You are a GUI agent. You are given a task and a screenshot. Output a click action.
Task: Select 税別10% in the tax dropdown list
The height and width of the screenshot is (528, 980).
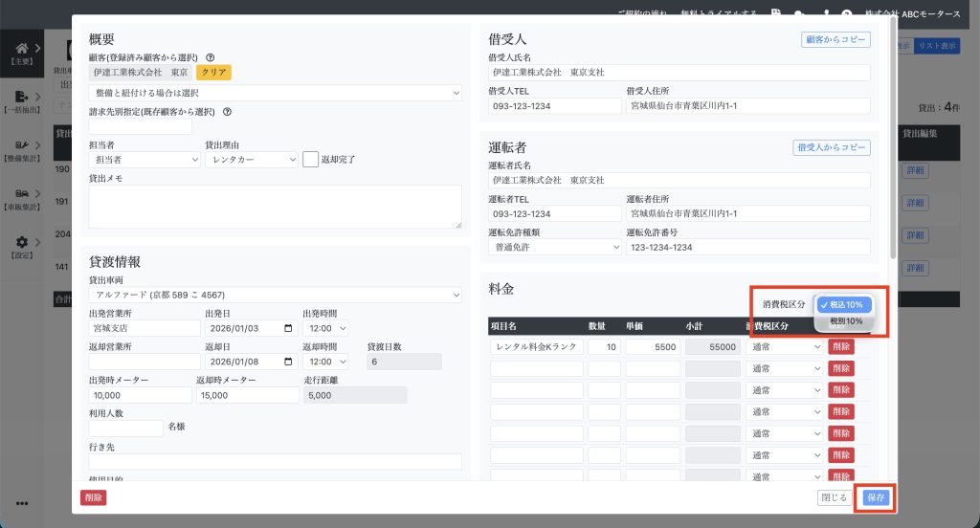tap(845, 321)
